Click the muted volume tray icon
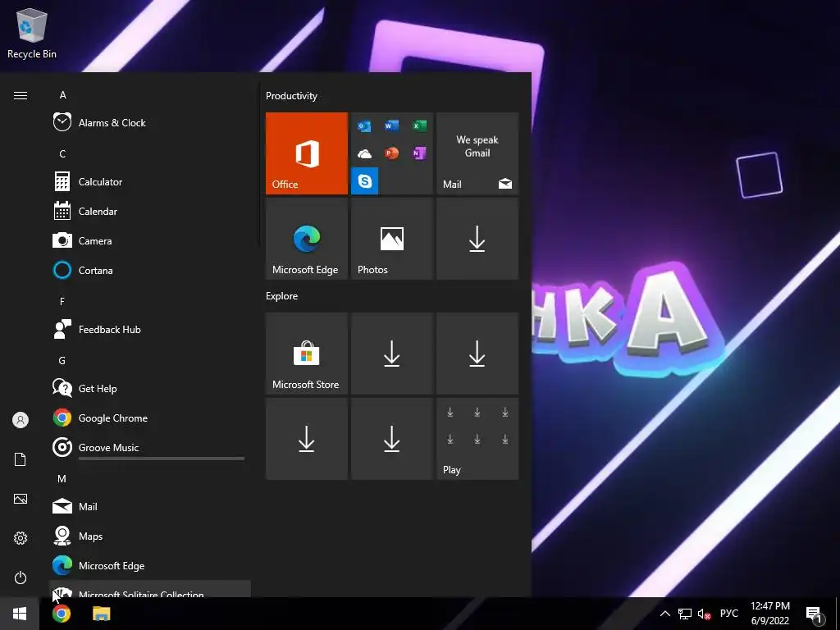 point(704,614)
